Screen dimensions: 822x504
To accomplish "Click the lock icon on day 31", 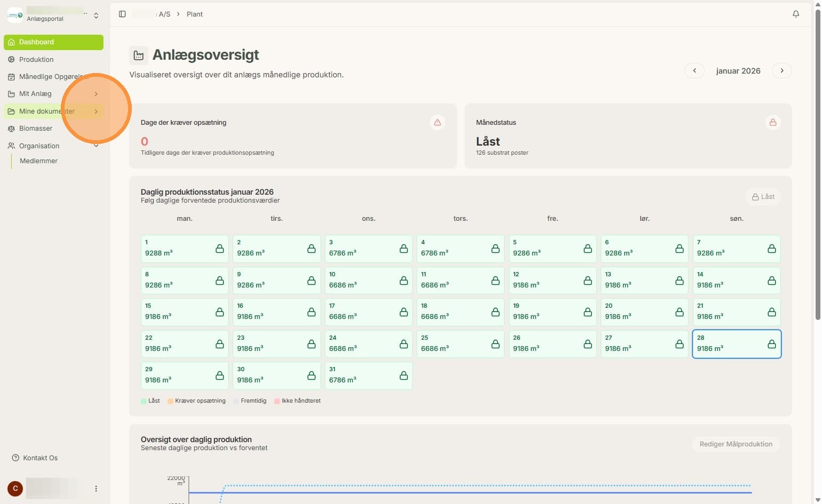I will coord(404,375).
